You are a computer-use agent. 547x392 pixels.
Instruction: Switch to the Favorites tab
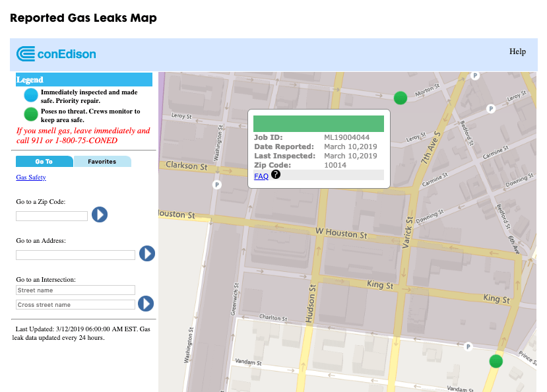tap(102, 161)
